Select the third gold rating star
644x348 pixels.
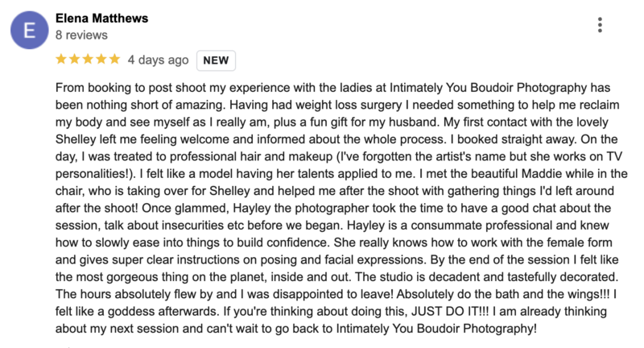coord(88,59)
